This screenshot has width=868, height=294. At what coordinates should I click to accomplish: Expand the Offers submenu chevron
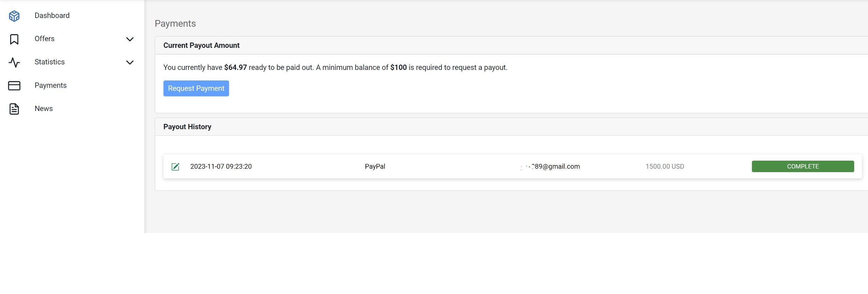(130, 39)
